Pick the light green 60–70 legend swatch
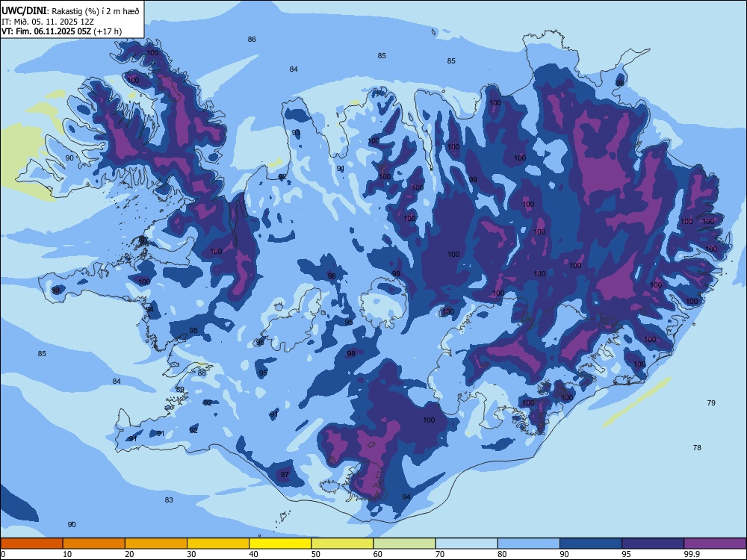The width and height of the screenshot is (747, 560). click(x=404, y=544)
